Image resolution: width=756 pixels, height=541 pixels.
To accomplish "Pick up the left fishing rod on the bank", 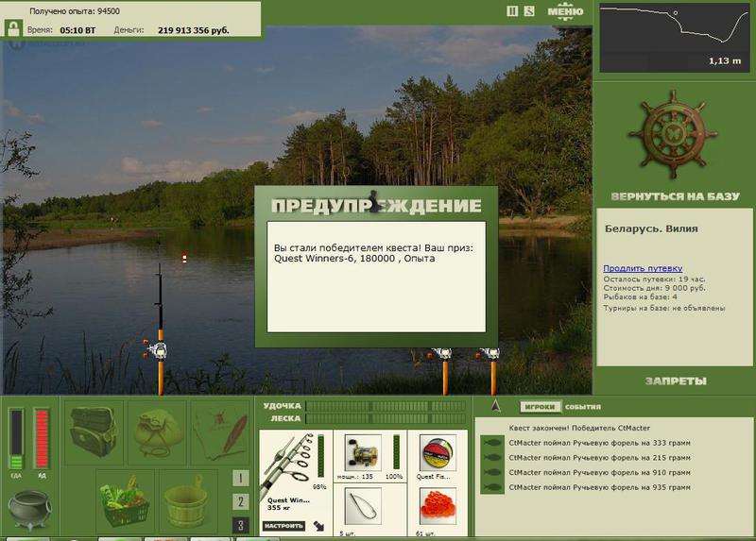I will pos(160,332).
